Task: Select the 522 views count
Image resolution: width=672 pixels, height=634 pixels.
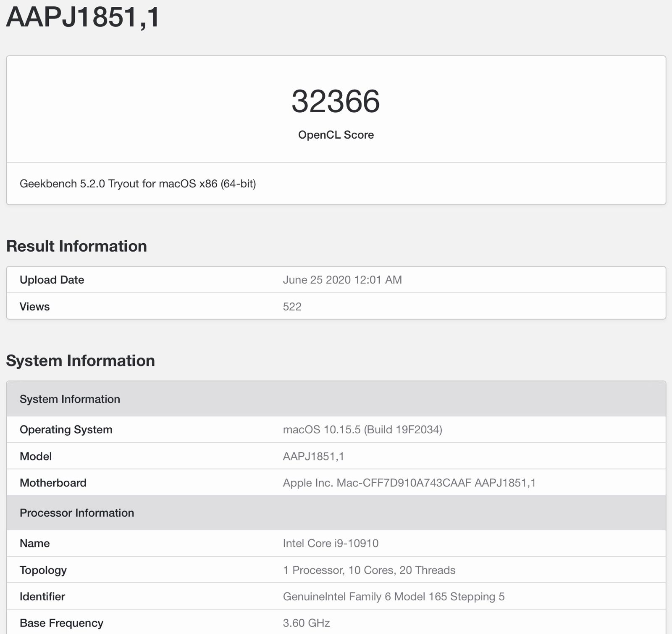Action: click(x=292, y=306)
